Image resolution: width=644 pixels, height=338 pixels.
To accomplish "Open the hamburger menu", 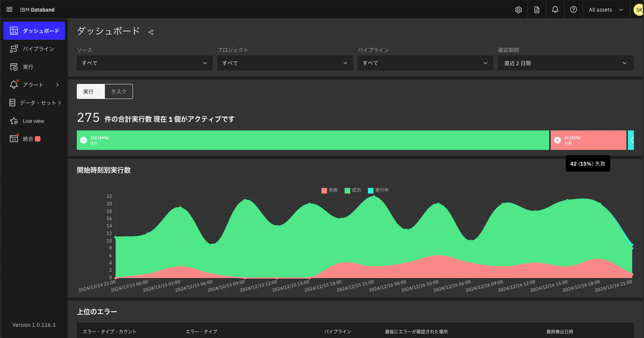I will tap(9, 9).
